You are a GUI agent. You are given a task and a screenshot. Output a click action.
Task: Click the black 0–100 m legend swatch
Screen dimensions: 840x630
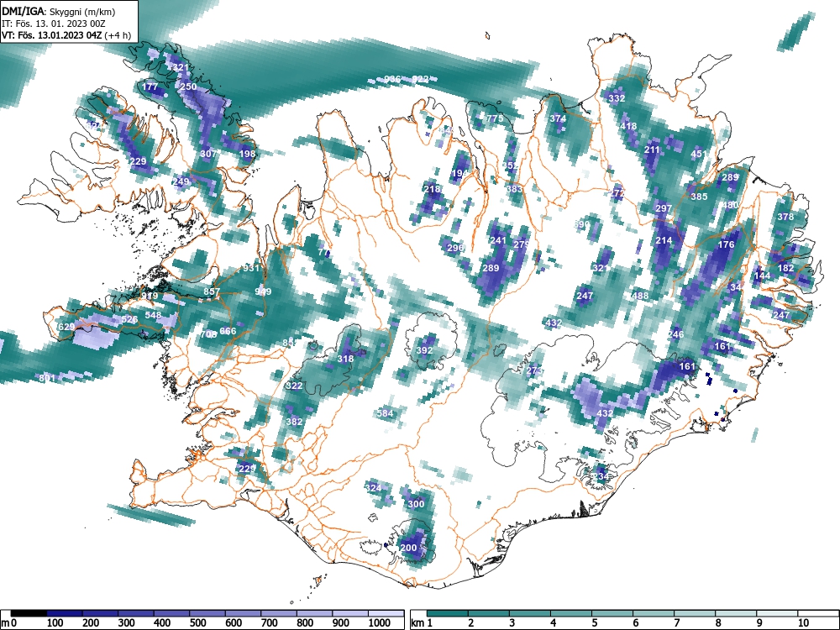29,613
